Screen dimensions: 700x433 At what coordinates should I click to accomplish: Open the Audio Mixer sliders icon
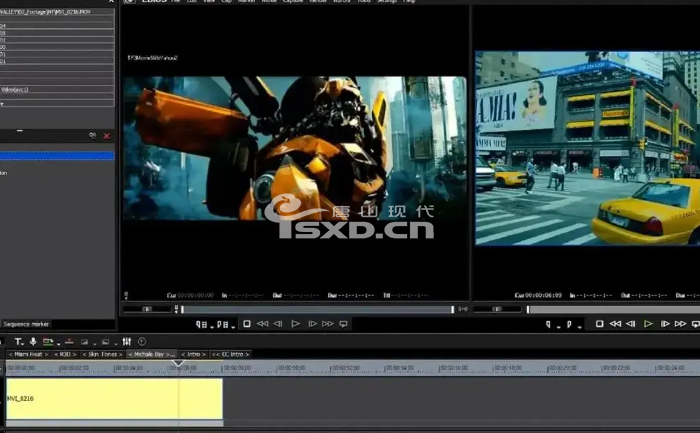pos(127,341)
